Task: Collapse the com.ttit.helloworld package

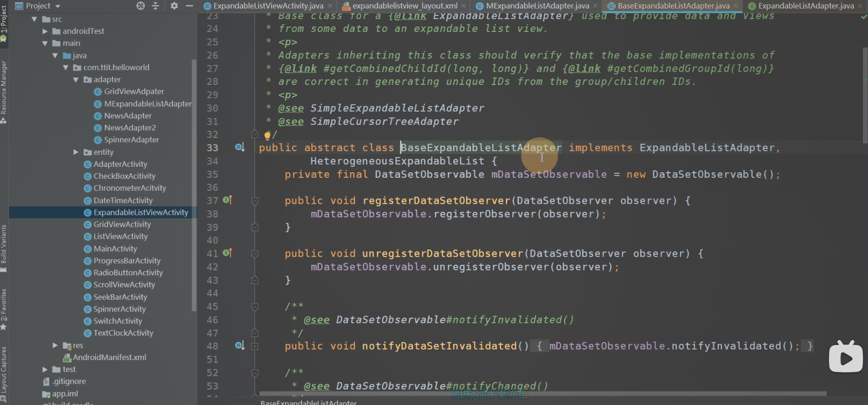Action: coord(65,67)
